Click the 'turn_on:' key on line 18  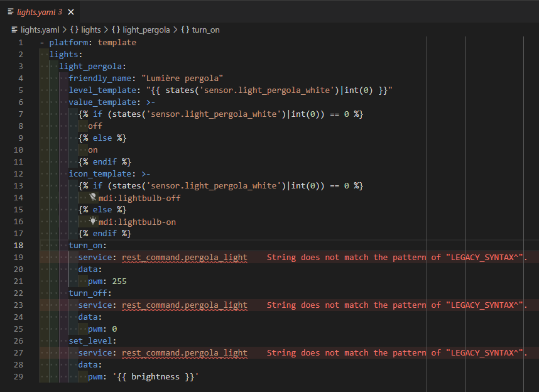coord(88,246)
